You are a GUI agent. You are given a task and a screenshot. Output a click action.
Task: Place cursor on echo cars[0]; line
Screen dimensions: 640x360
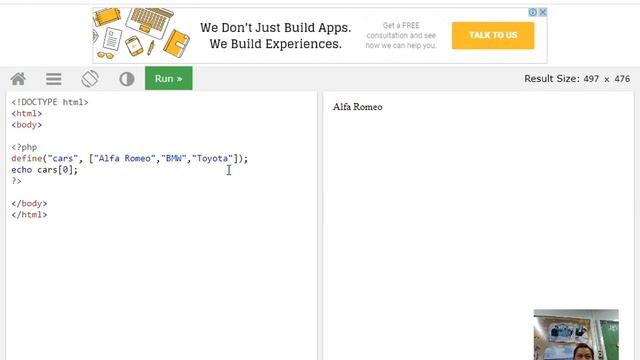pyautogui.click(x=44, y=170)
